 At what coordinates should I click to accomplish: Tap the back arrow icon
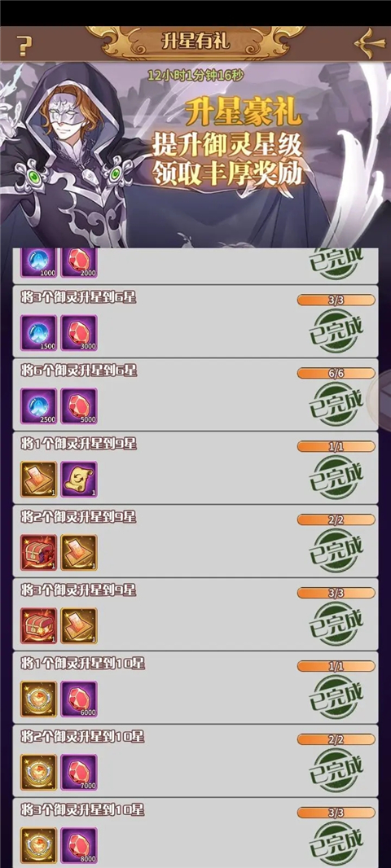point(370,44)
